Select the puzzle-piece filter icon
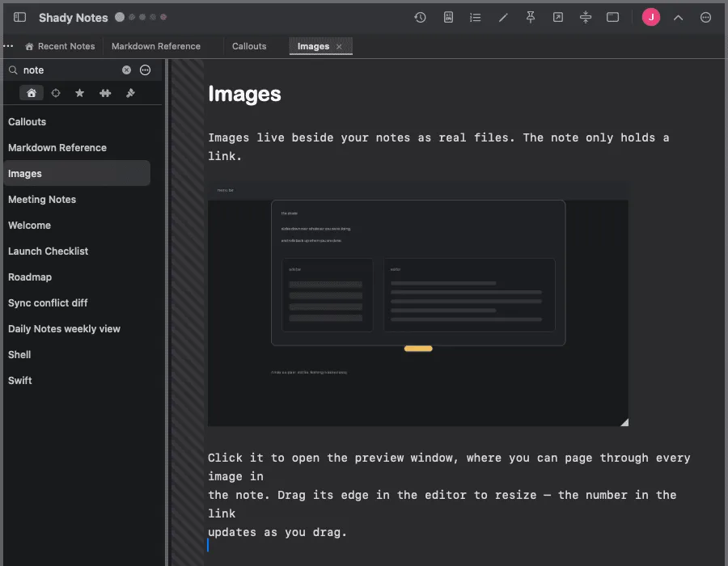The height and width of the screenshot is (566, 728). [105, 93]
